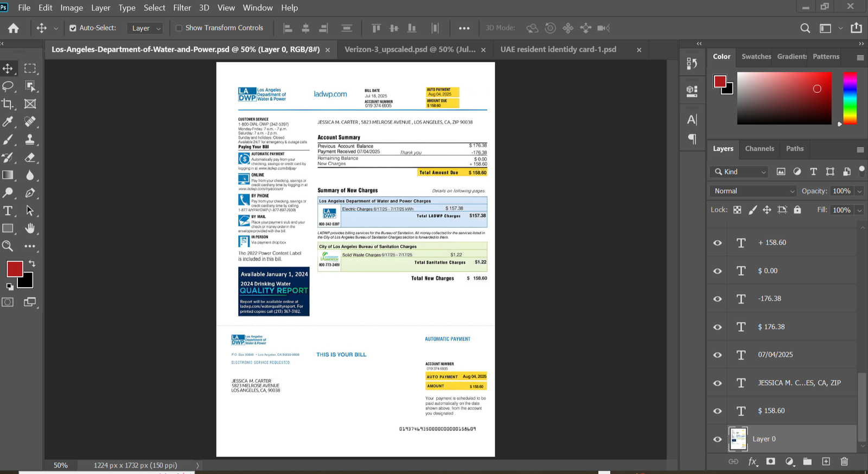Add layer style with fx icon

753,462
